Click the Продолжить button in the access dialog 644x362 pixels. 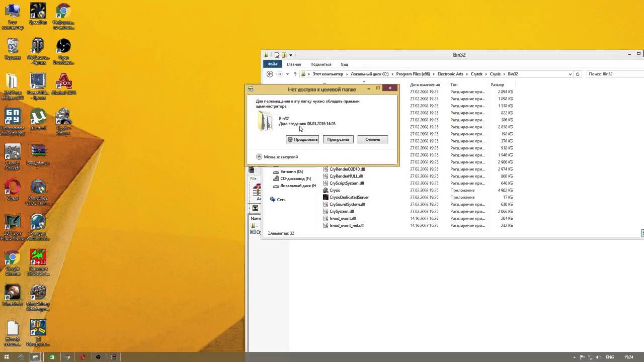(302, 139)
